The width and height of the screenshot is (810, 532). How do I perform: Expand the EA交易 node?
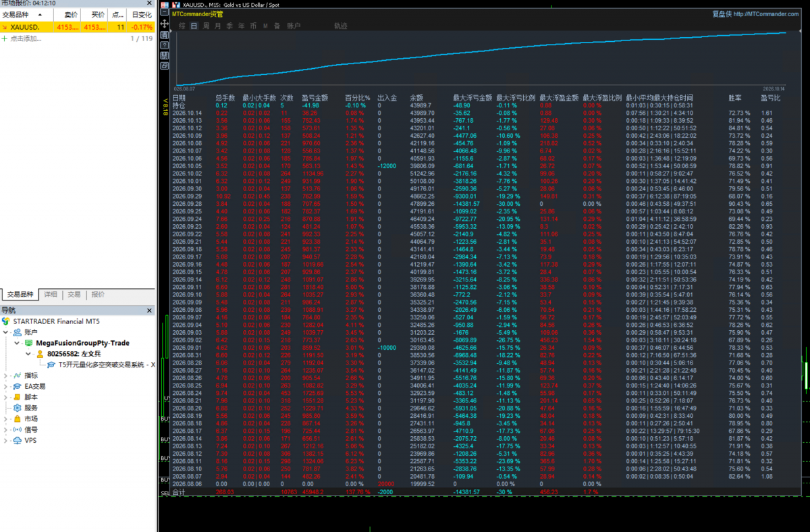point(6,386)
